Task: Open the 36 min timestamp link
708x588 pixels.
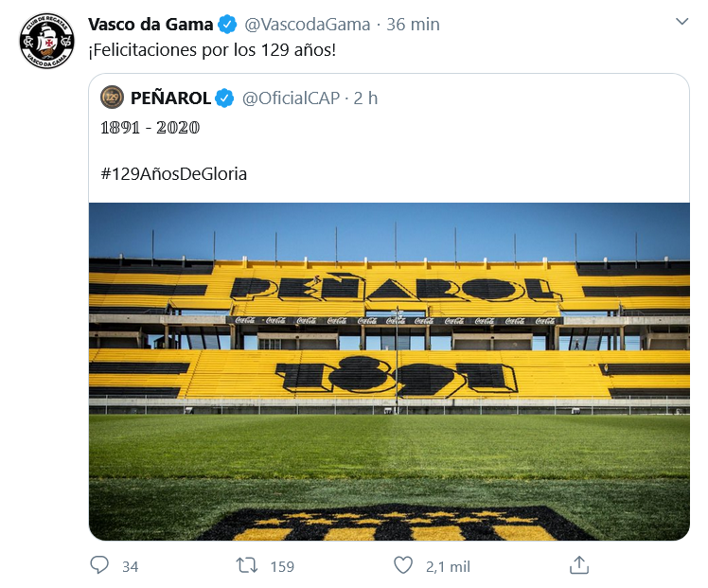Action: coord(413,24)
